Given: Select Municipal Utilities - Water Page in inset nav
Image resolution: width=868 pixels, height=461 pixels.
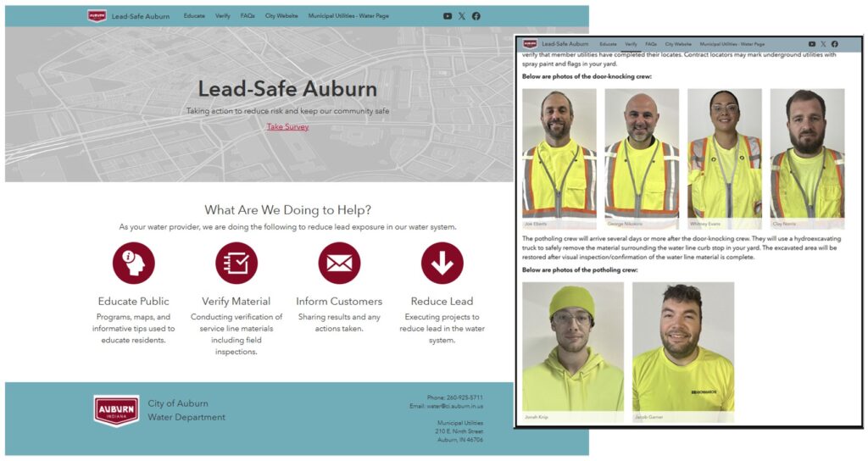Looking at the screenshot, I should [732, 44].
